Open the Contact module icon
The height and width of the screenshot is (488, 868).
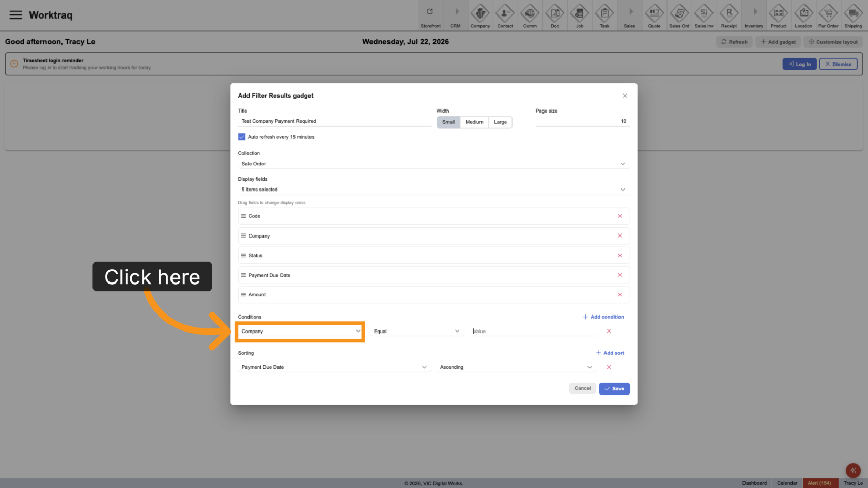pyautogui.click(x=505, y=15)
